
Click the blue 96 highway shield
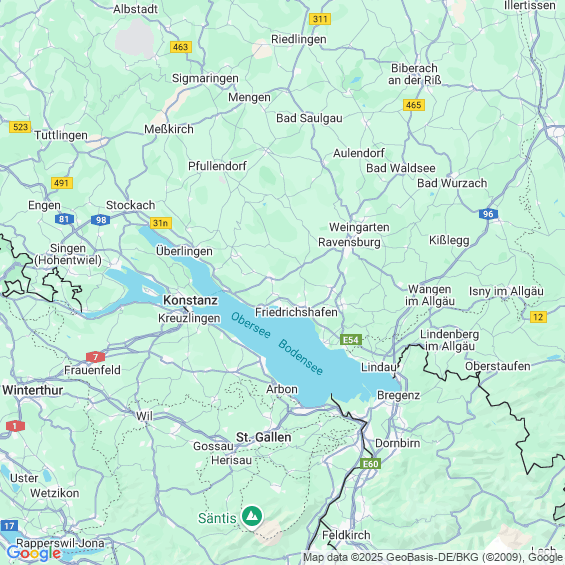[x=488, y=214]
